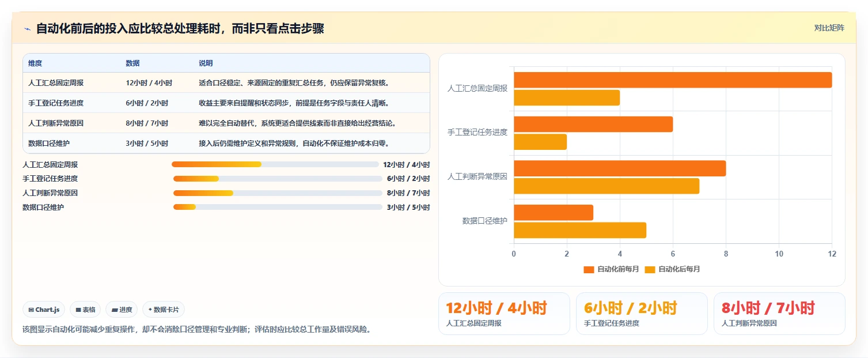This screenshot has height=358, width=868.
Task: Select the 人工判断异常原因 table row name cell
Action: coord(56,123)
